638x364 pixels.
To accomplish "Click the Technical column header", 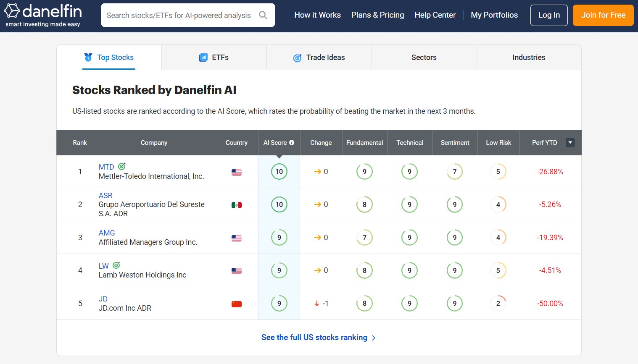I will tap(410, 143).
